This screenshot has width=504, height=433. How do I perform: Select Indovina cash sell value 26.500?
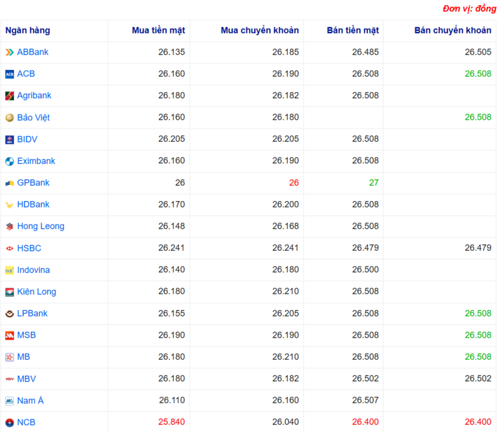365,270
